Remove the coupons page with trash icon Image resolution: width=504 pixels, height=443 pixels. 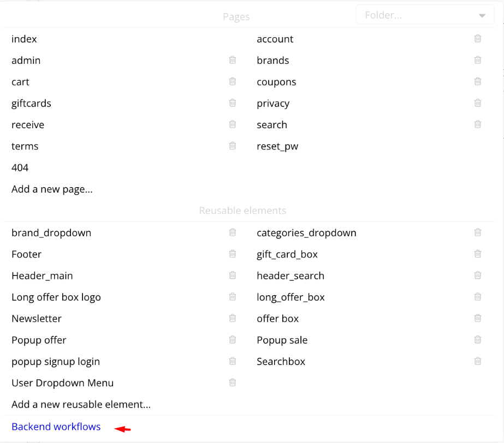click(x=478, y=82)
